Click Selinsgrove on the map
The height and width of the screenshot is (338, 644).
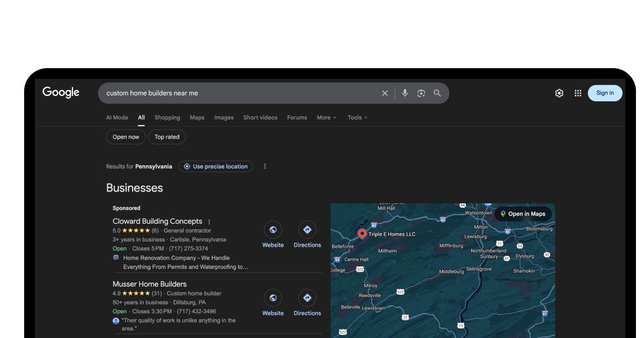pos(479,269)
